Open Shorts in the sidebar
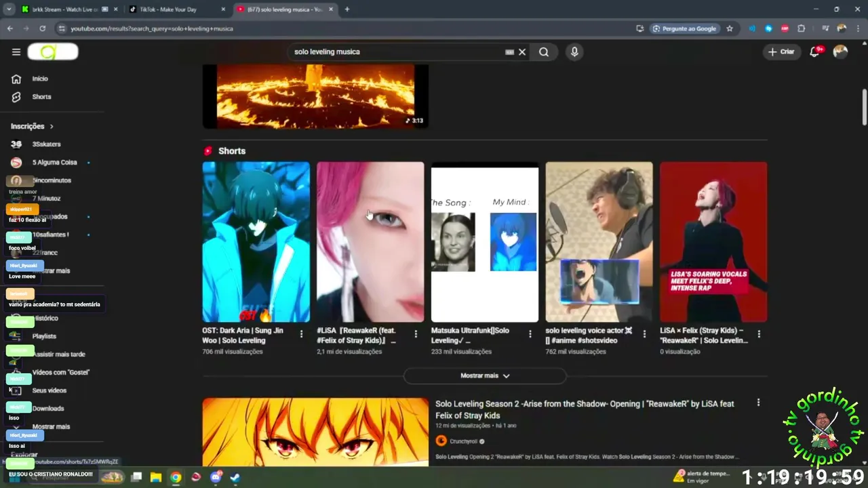Screen dimensions: 868x488 pos(41,97)
